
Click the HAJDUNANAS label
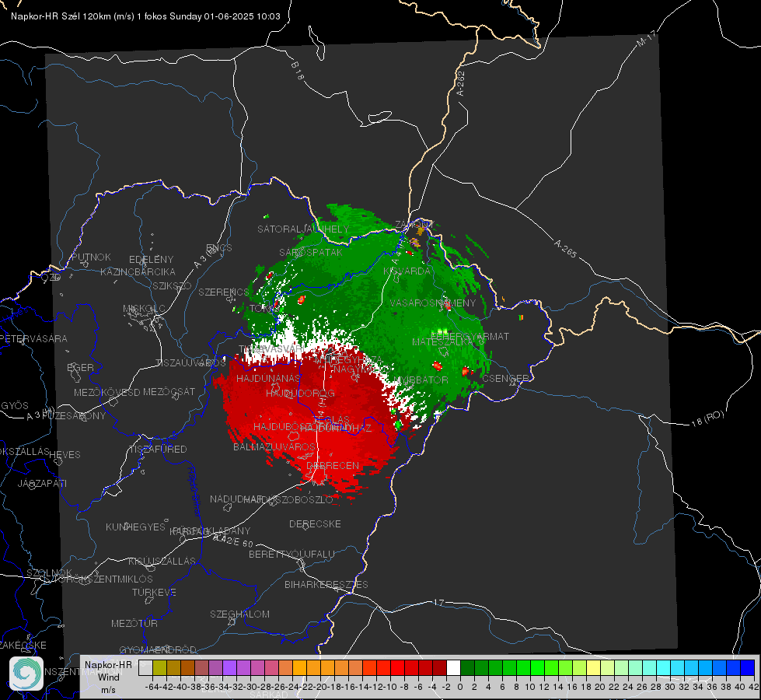(x=268, y=378)
